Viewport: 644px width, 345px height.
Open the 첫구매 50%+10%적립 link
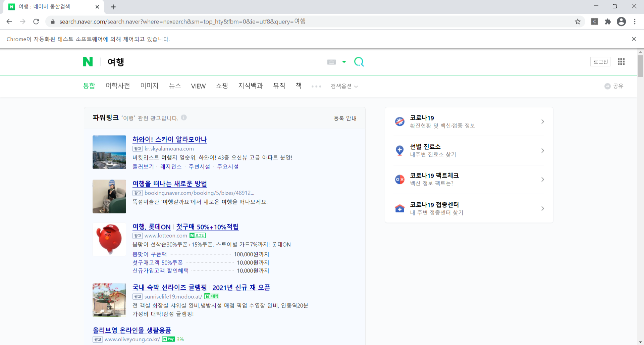[207, 227]
